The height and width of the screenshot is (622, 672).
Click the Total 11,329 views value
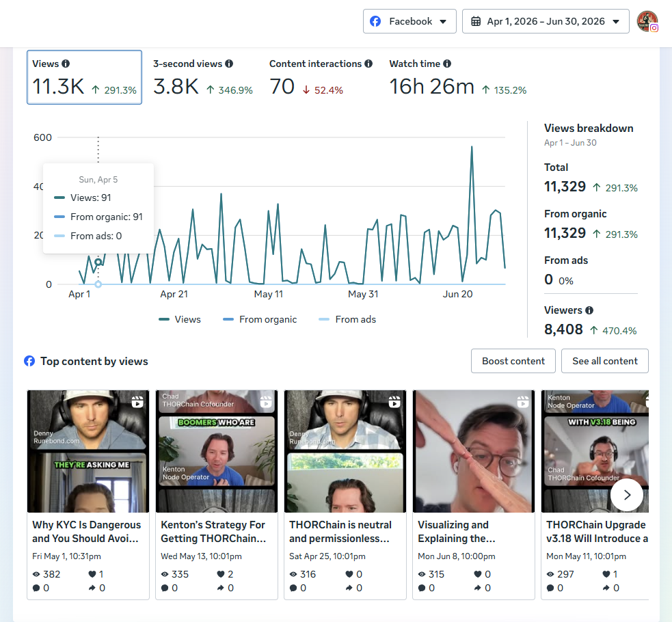tap(565, 187)
